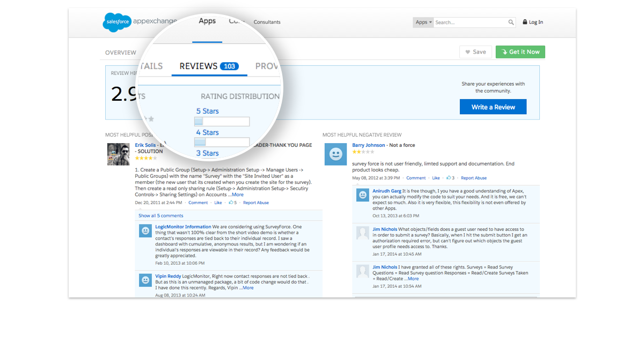Screen dimensions: 644x343
Task: Open Vipin Reddy's profile link
Action: click(168, 276)
